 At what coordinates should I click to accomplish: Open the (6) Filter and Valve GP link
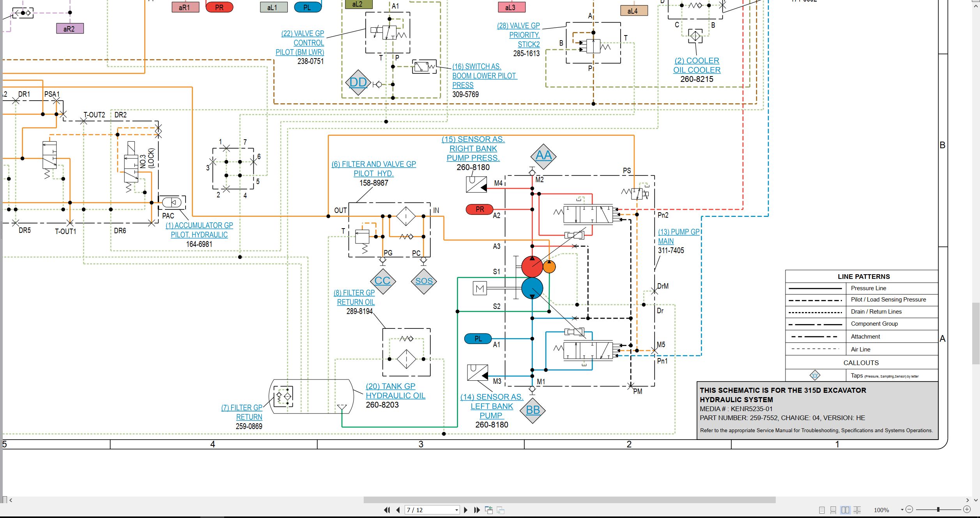click(x=373, y=169)
